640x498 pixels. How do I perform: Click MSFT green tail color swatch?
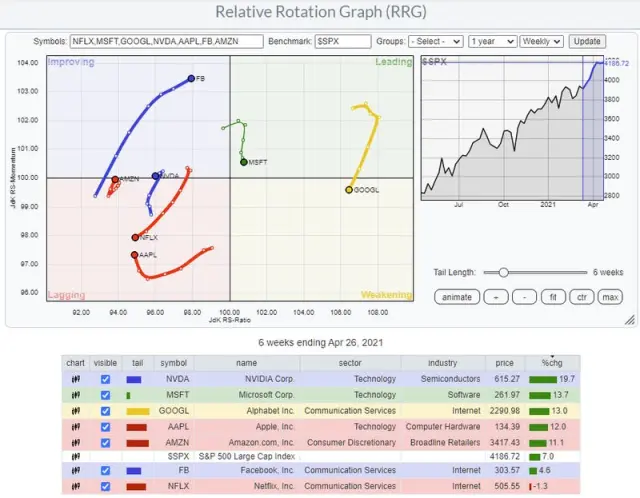129,396
